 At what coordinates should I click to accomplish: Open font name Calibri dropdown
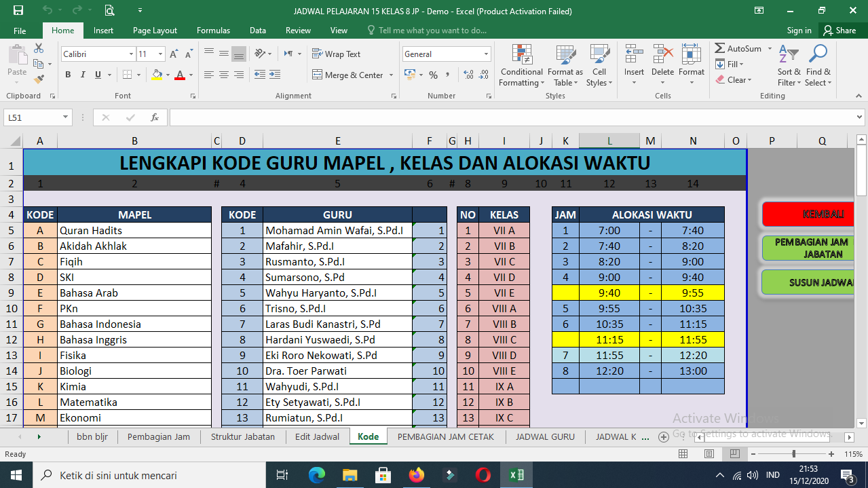click(132, 54)
